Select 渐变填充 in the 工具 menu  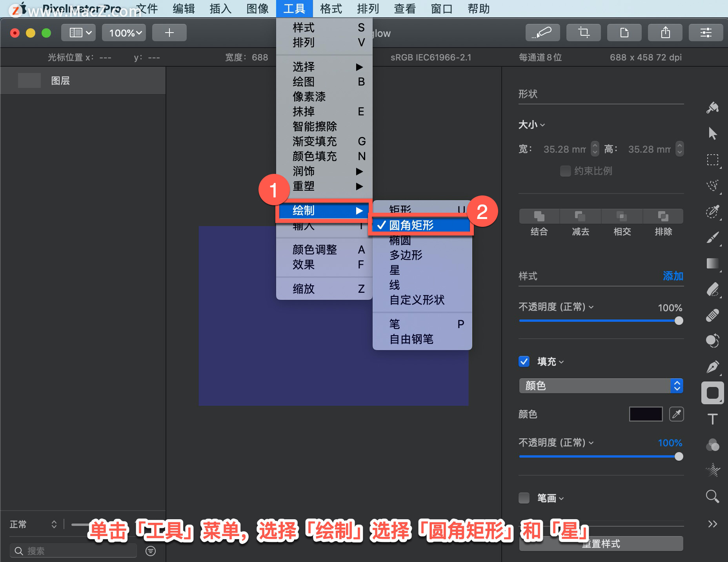(x=324, y=141)
